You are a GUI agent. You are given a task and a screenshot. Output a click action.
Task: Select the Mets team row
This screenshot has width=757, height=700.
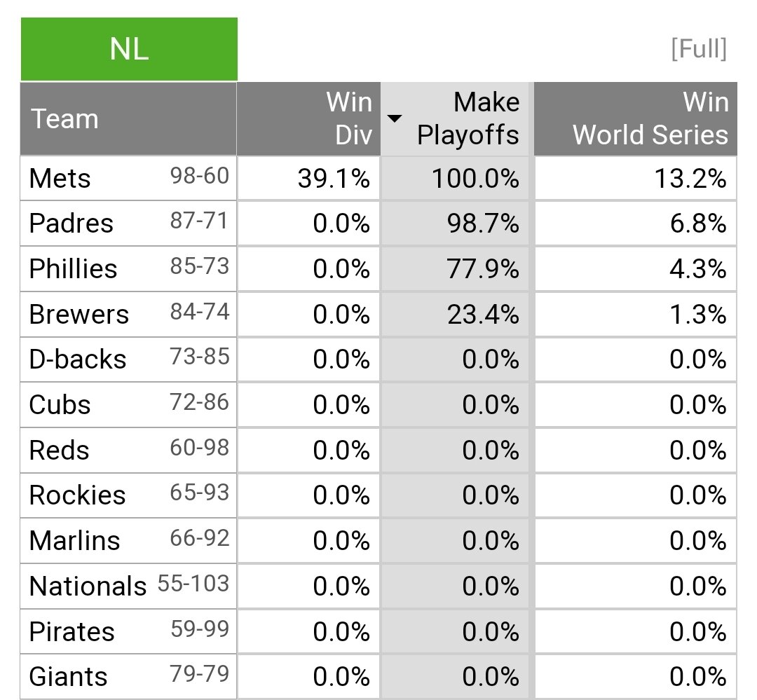[60, 178]
